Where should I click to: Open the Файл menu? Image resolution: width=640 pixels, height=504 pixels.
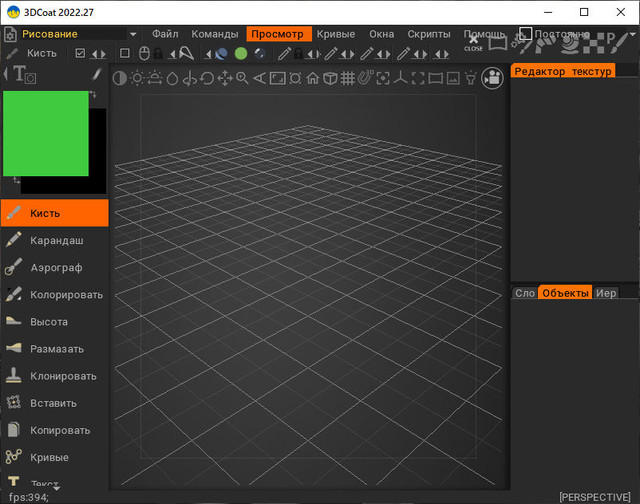[x=165, y=34]
